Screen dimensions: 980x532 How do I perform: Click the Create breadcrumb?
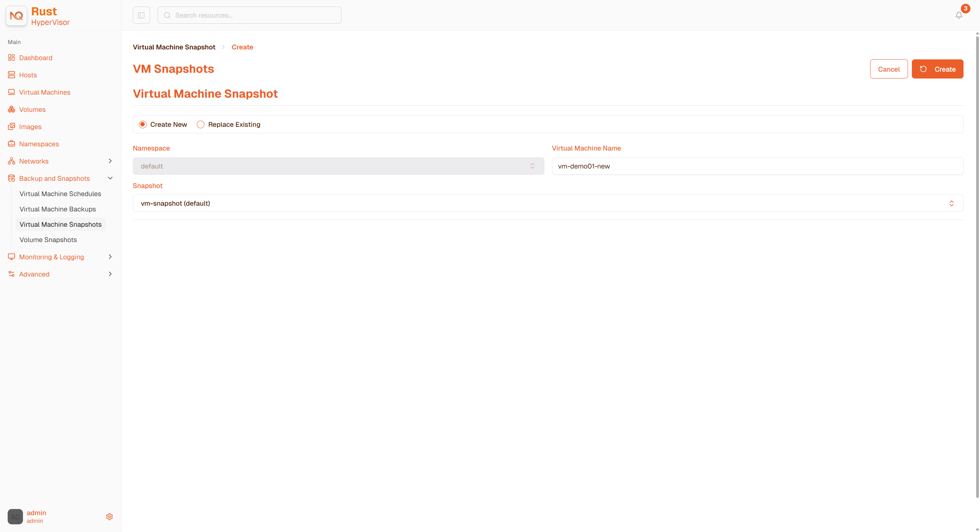pyautogui.click(x=242, y=47)
